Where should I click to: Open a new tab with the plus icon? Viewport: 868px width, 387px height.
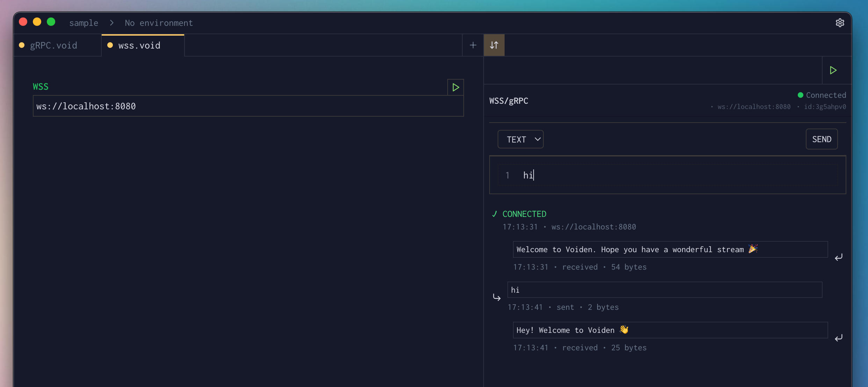coord(472,45)
